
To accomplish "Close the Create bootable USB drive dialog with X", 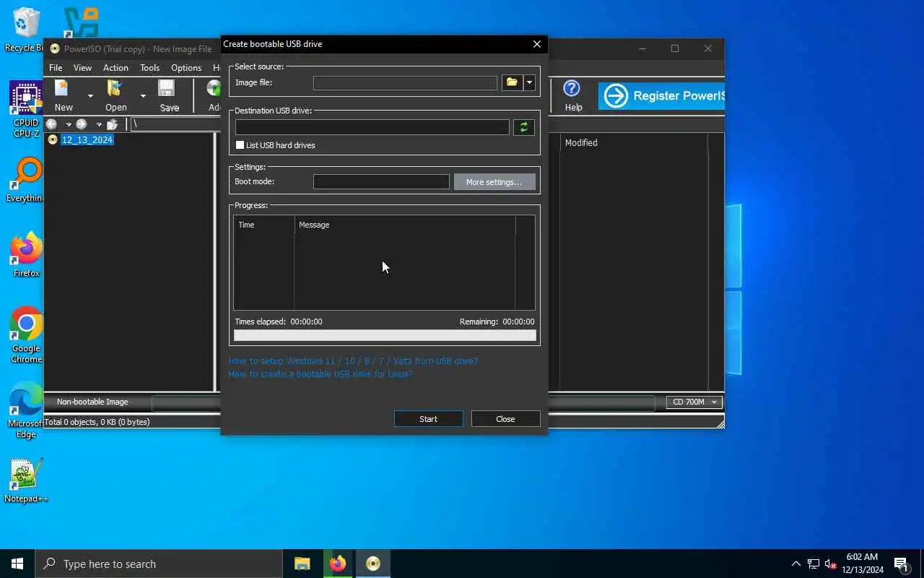I will 536,44.
